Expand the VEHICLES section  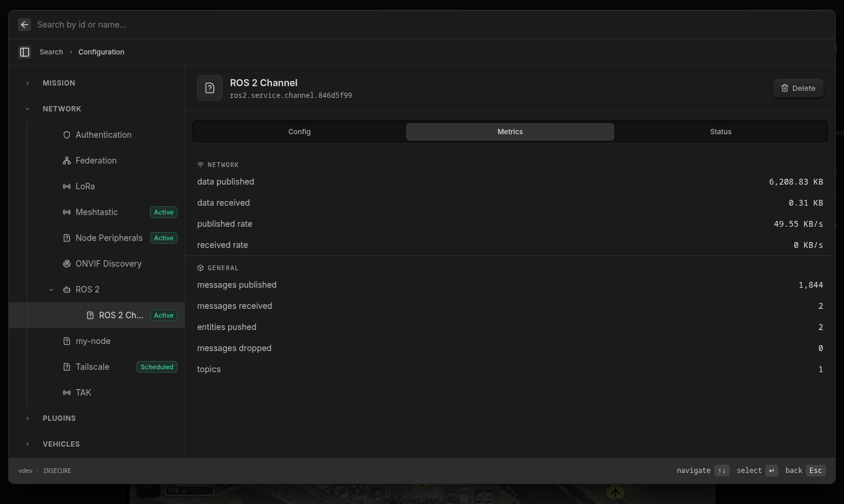coord(28,444)
